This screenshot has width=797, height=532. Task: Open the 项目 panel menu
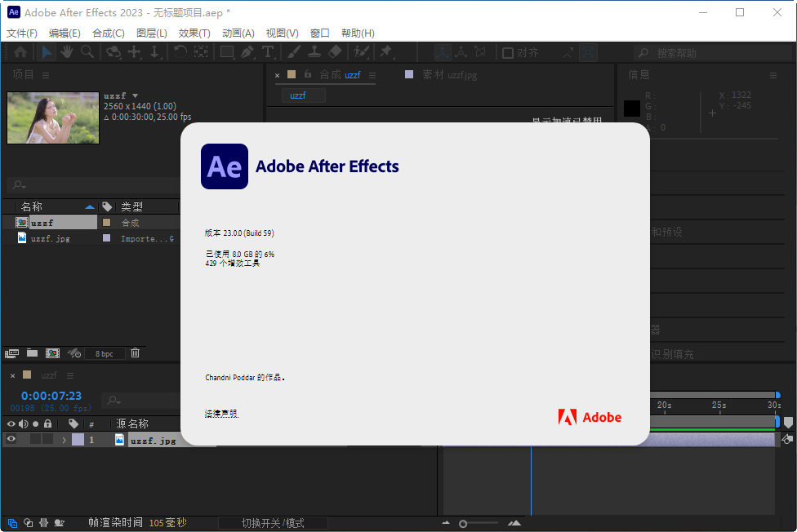[46, 75]
